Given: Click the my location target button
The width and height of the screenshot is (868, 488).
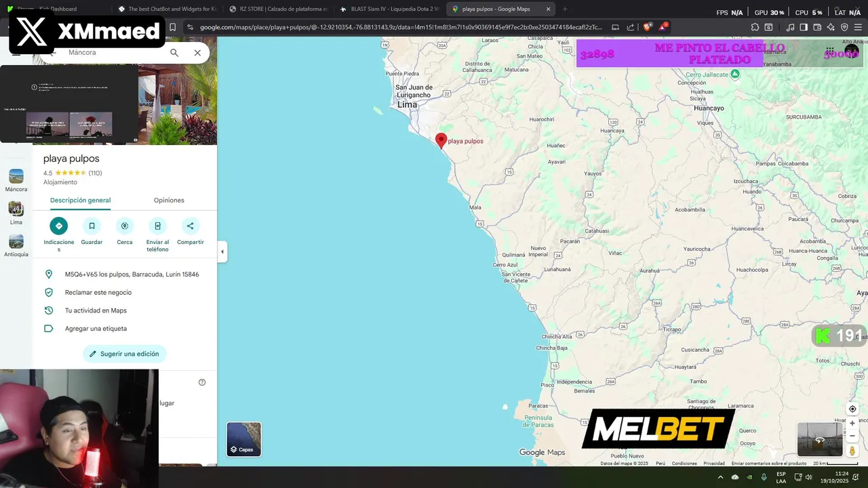Looking at the screenshot, I should [852, 409].
